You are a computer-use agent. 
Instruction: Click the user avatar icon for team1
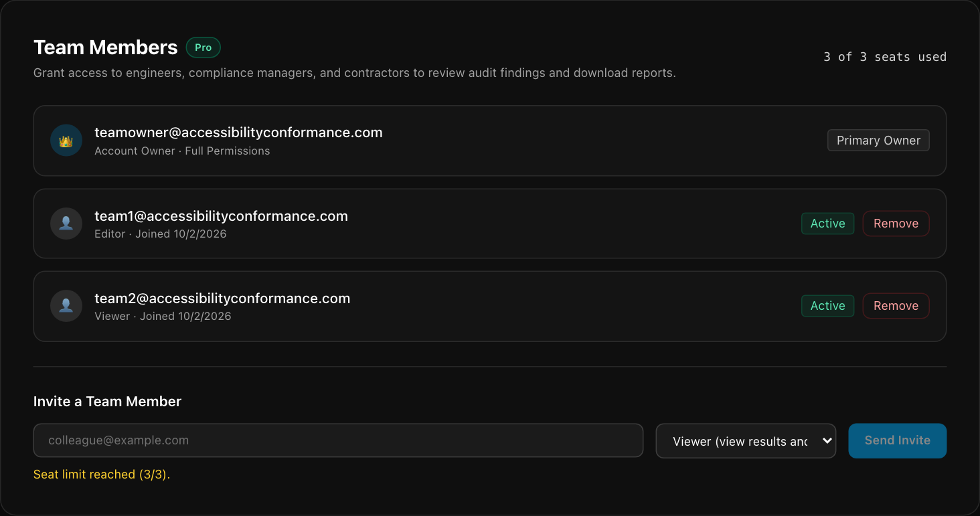coord(66,224)
